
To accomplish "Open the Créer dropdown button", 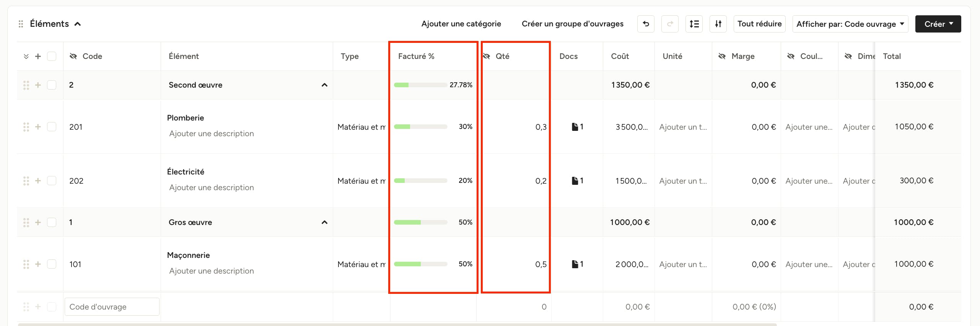I will (938, 24).
